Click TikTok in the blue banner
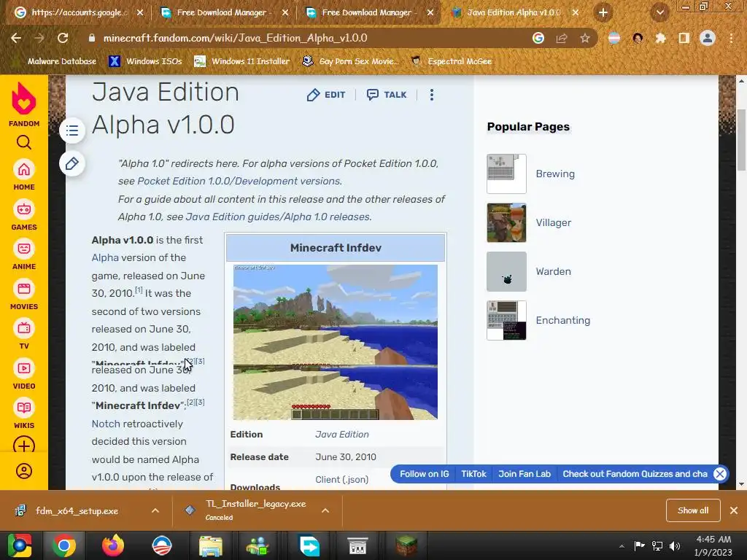Viewport: 747px width, 560px height. tap(473, 474)
